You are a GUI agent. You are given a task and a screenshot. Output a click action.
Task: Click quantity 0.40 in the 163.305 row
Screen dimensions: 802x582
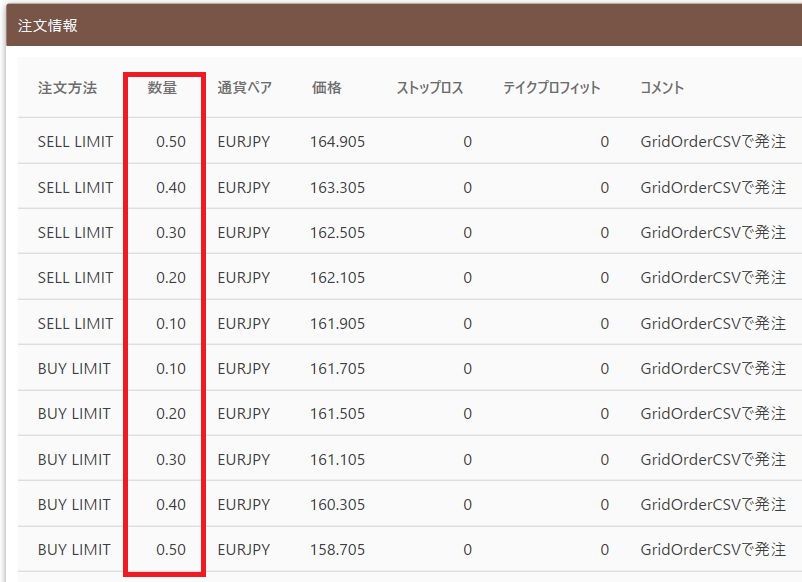tap(171, 188)
